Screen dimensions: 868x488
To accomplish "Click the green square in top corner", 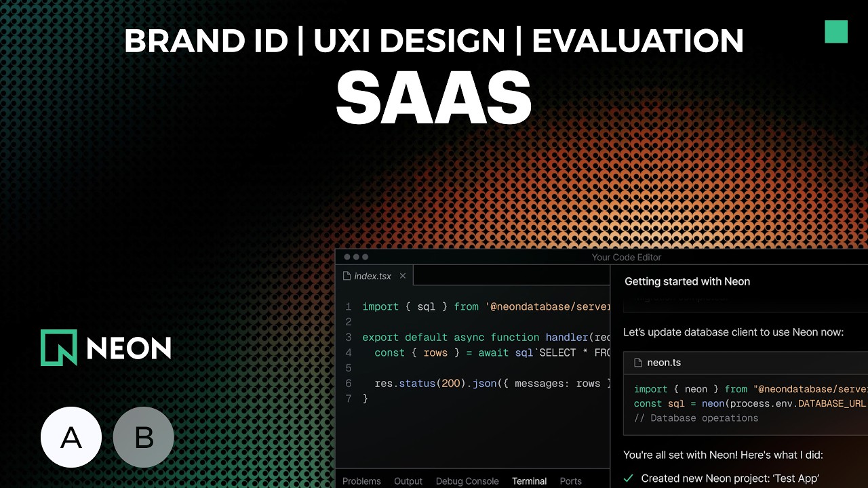I will (x=836, y=32).
